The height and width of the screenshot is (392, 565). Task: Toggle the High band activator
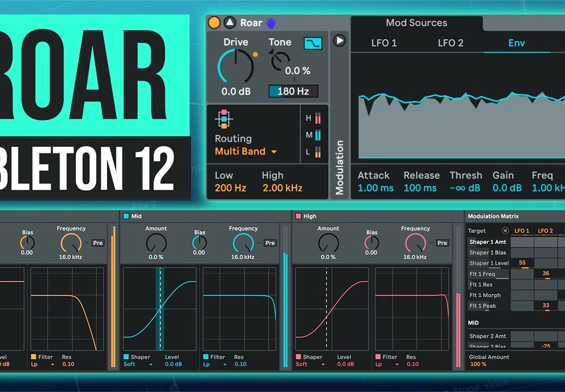[x=298, y=216]
